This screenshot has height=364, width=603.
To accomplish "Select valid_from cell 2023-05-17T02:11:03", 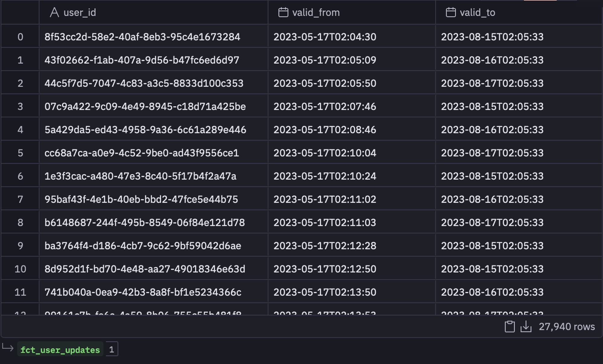I will [x=352, y=222].
